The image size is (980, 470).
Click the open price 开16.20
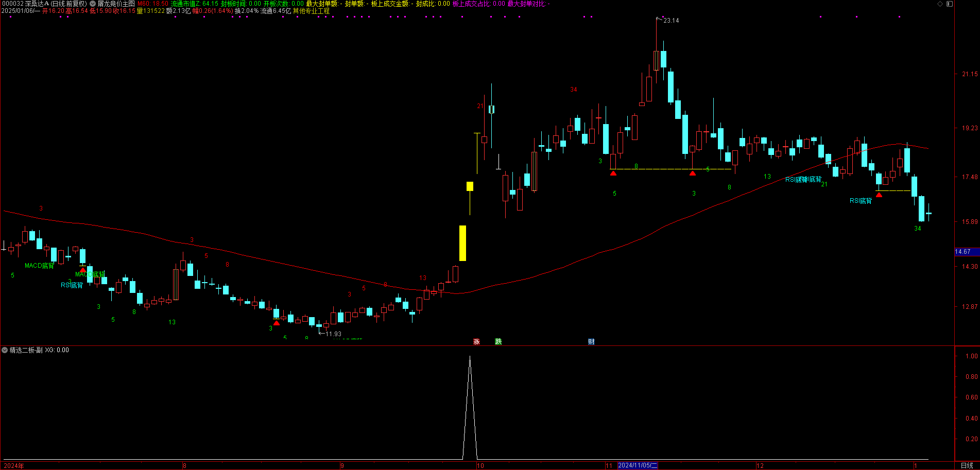(53, 11)
